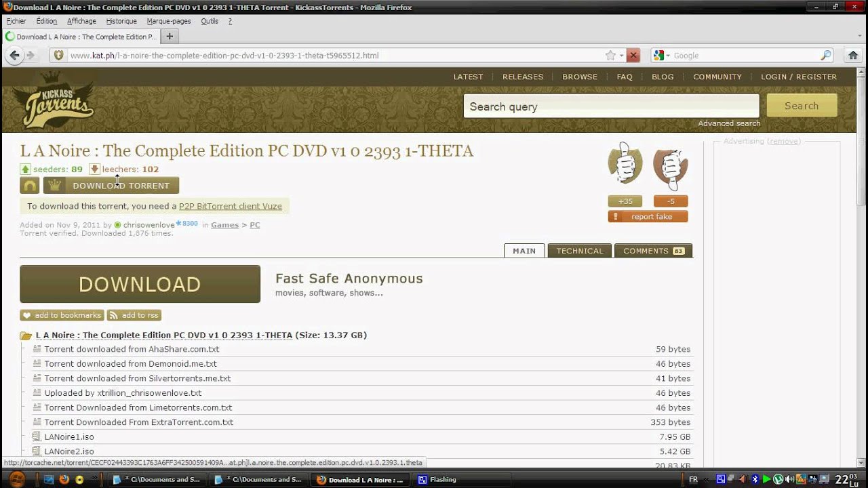This screenshot has height=488, width=868.
Task: Switch to the Flashing taskbar window
Action: 441,480
